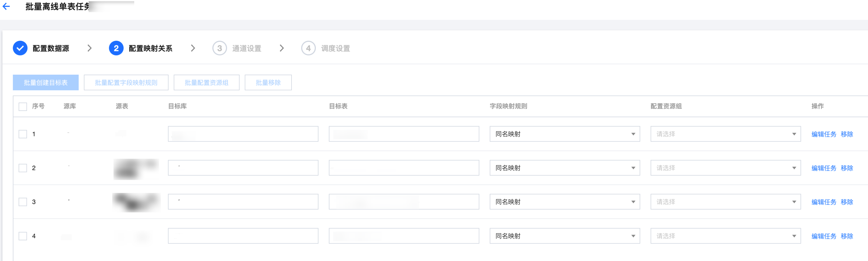Go to 调度设置 step
The image size is (868, 261).
[335, 48]
